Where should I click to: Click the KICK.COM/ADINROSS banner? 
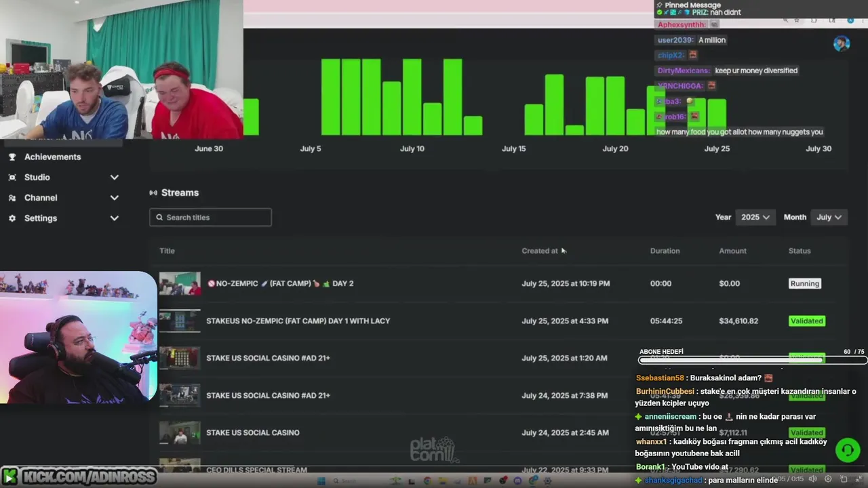point(80,476)
